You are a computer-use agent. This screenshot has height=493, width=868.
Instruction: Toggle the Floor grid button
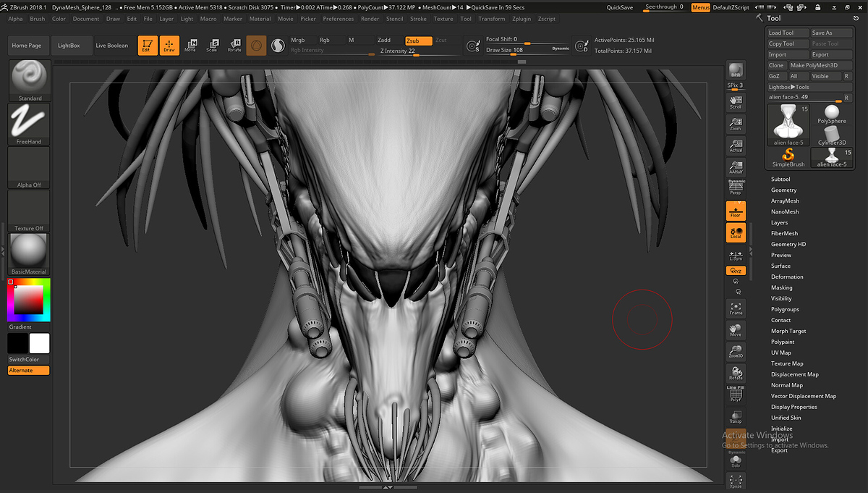click(736, 211)
